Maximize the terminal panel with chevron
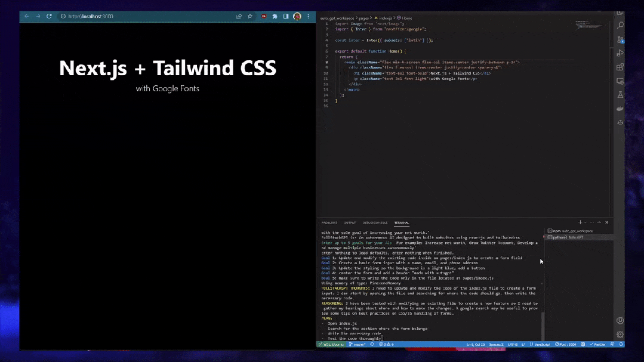Screen dimensions: 644x362 (599, 222)
